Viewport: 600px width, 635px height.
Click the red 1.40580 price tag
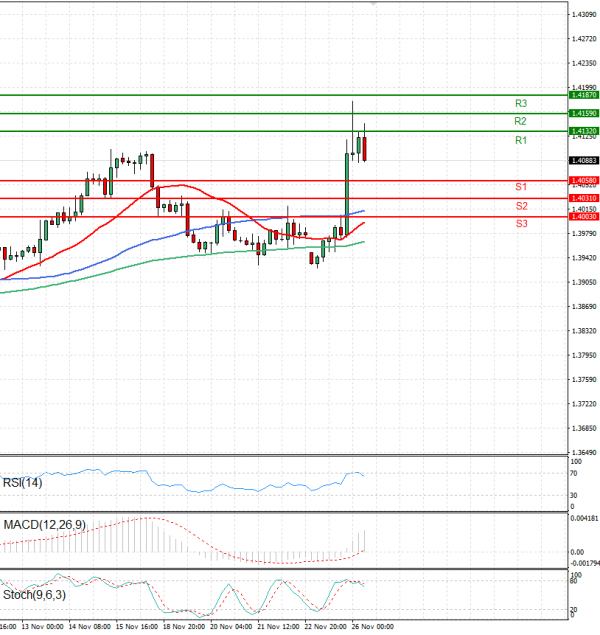(584, 180)
